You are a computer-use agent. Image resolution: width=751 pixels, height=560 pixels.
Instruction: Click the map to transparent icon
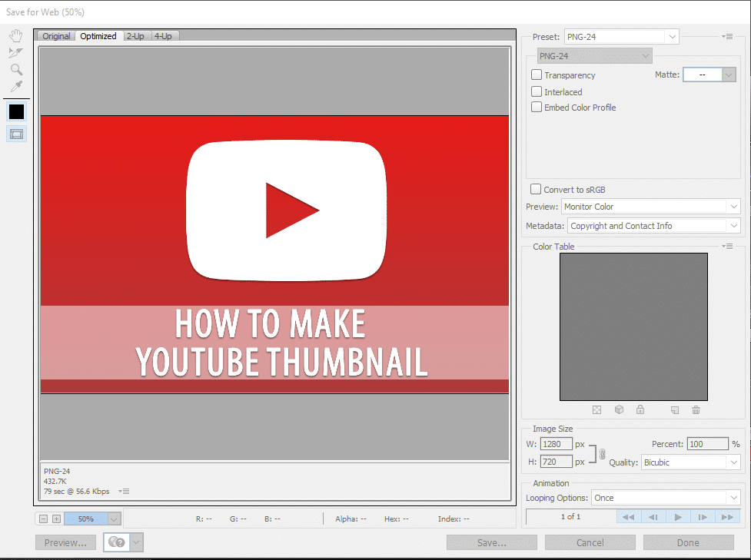pyautogui.click(x=596, y=410)
